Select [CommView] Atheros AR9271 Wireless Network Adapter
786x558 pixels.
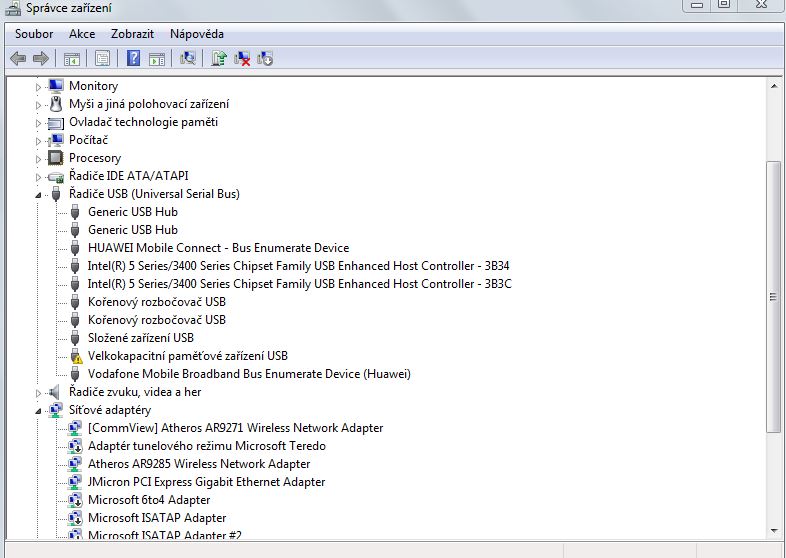236,428
